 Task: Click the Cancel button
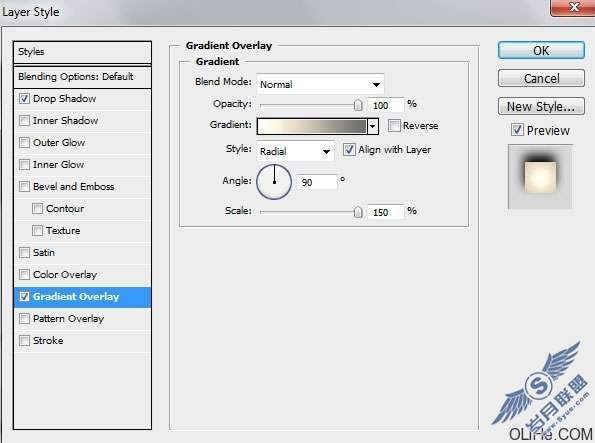pos(541,79)
